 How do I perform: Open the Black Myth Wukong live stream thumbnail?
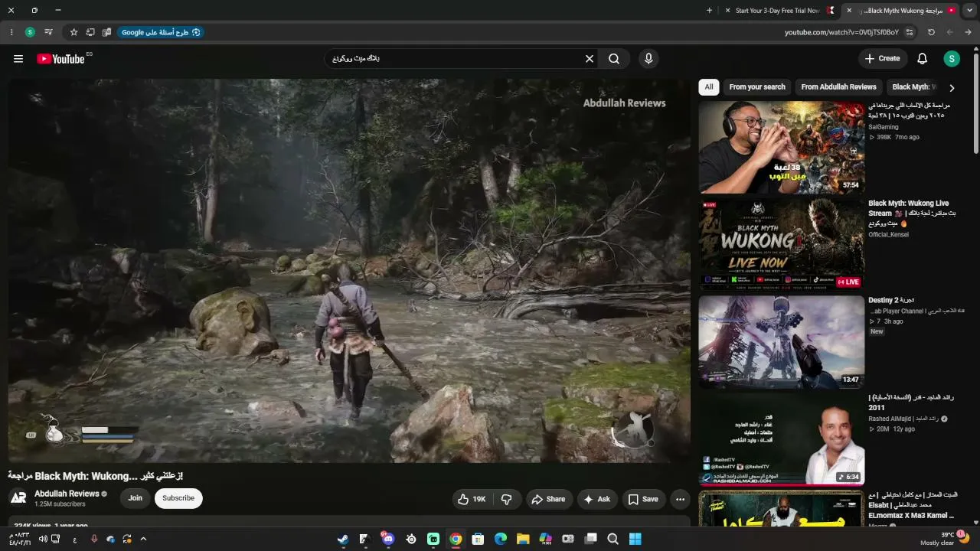tap(782, 244)
